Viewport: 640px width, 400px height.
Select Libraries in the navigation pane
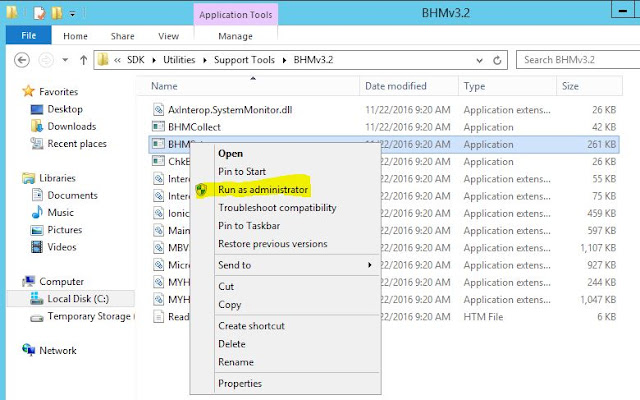[x=57, y=178]
